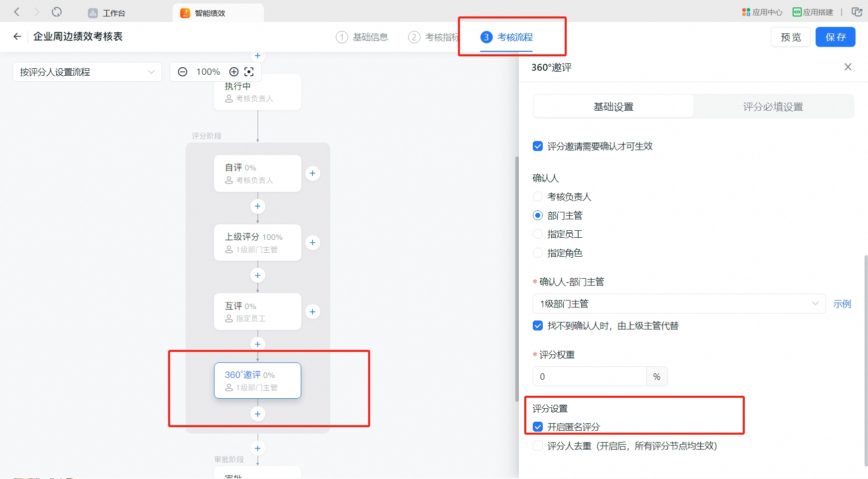
Task: Click the refresh icon in top bar
Action: coord(57,11)
